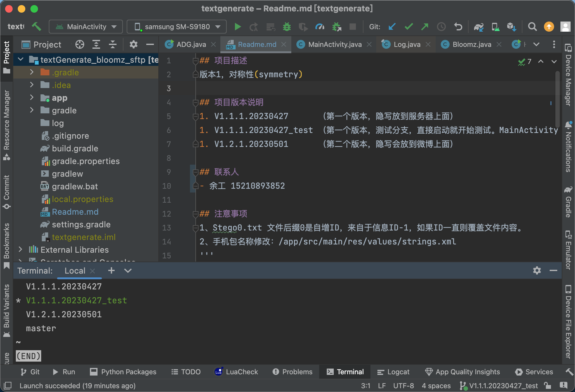Open the MainActivity run configuration dropdown
Viewport: 575px width, 392px height.
point(86,27)
